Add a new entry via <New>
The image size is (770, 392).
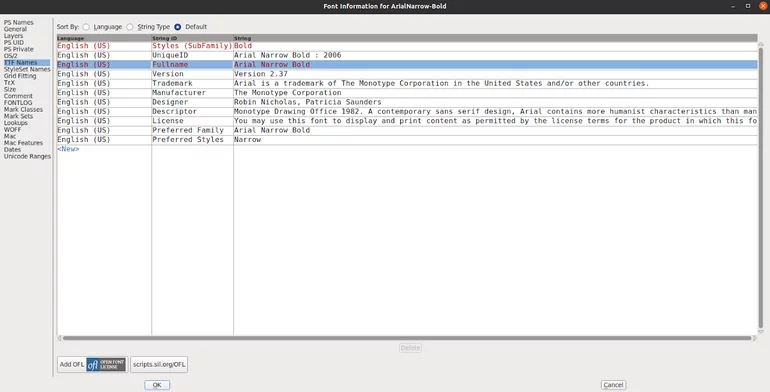[x=68, y=149]
